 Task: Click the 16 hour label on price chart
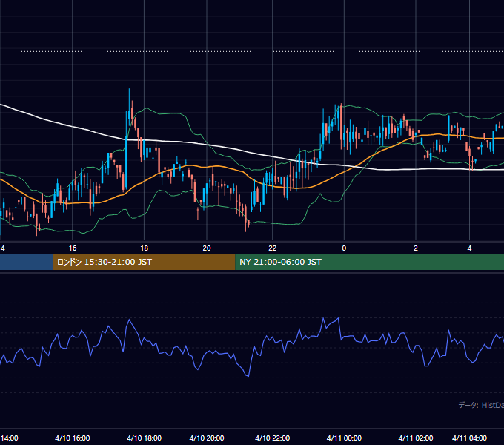[x=73, y=248]
